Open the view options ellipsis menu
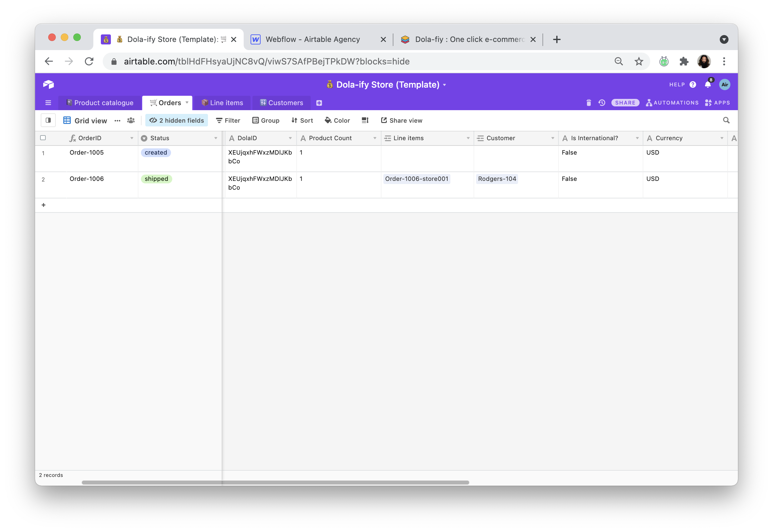This screenshot has height=532, width=773. [x=117, y=121]
